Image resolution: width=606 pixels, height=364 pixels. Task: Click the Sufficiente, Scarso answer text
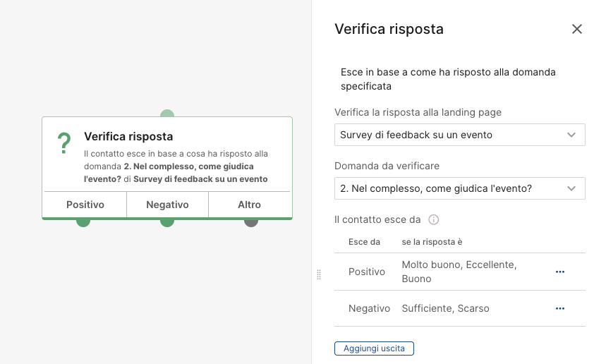click(x=445, y=308)
